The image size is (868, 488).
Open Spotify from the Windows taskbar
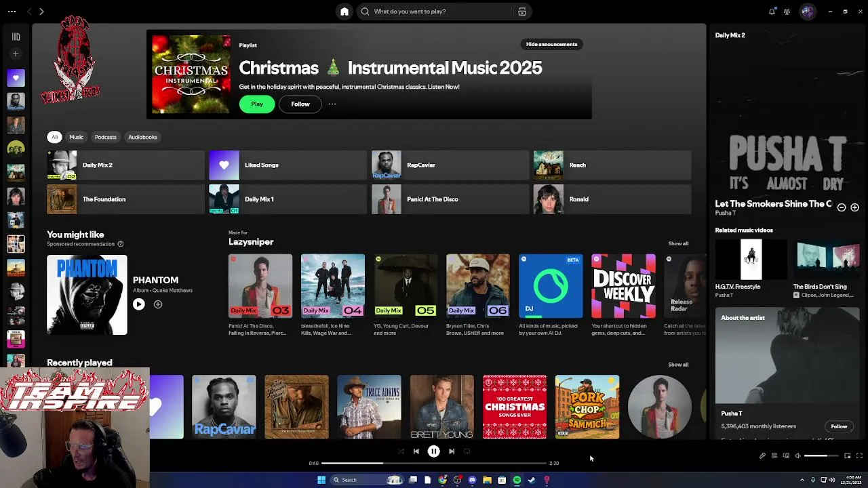(x=517, y=480)
